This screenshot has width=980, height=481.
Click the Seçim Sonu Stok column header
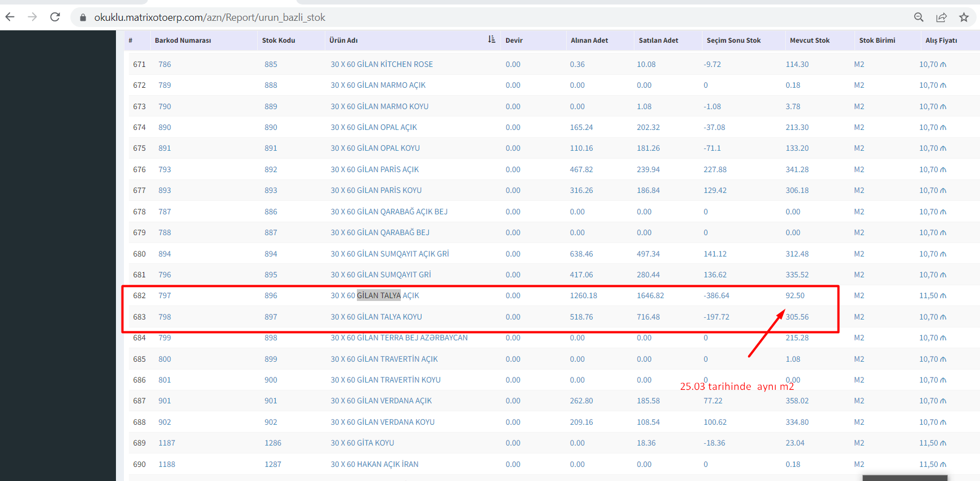tap(733, 41)
